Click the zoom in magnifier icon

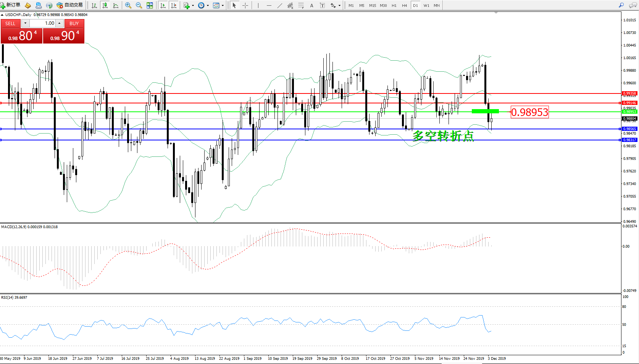tap(128, 5)
